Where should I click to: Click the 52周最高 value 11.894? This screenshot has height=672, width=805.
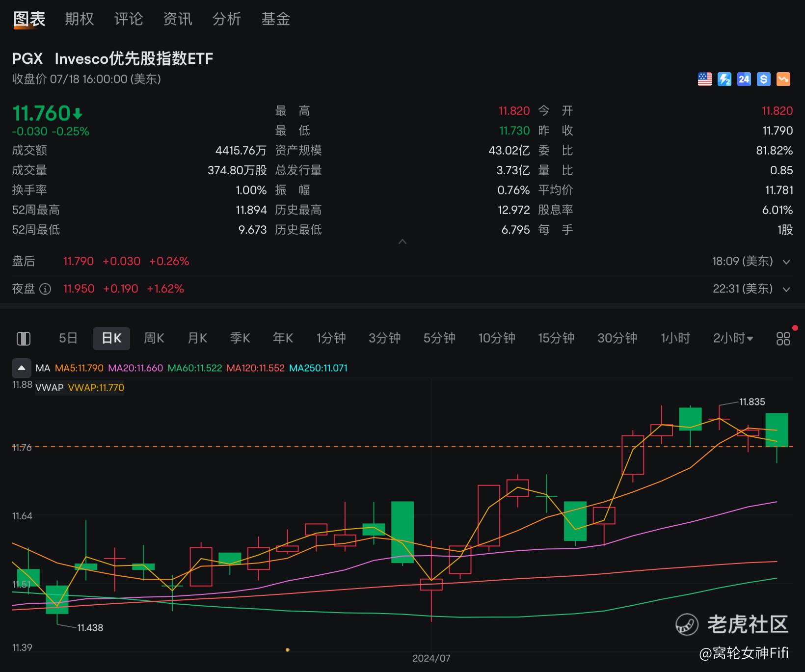point(251,210)
